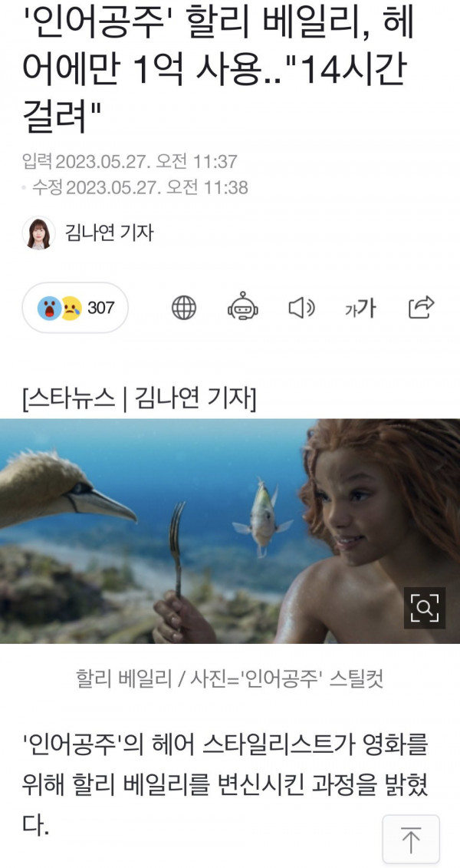This screenshot has width=460, height=868.
Task: View reporter 김나연's profile photo
Action: [x=38, y=233]
